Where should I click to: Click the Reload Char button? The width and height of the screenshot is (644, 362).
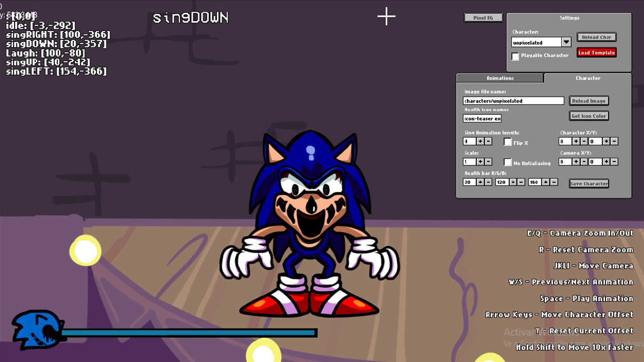pyautogui.click(x=596, y=37)
